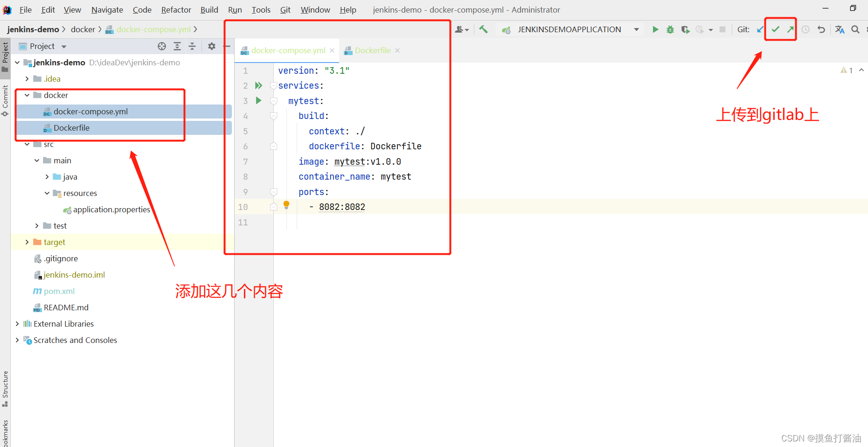Click the Select Opened File crosshair icon

(x=162, y=46)
